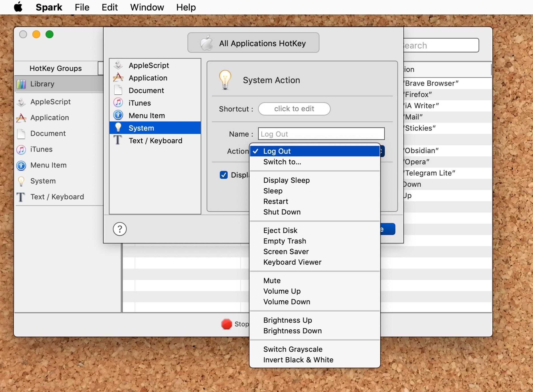Click the System lightbulb icon in left sidebar
Viewport: 533px width, 392px height.
(x=21, y=181)
